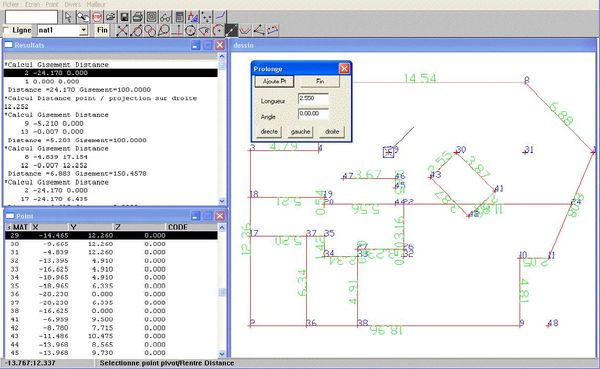Image resolution: width=600 pixels, height=369 pixels.
Task: Select the arrow pointer tool
Action: tap(68, 17)
